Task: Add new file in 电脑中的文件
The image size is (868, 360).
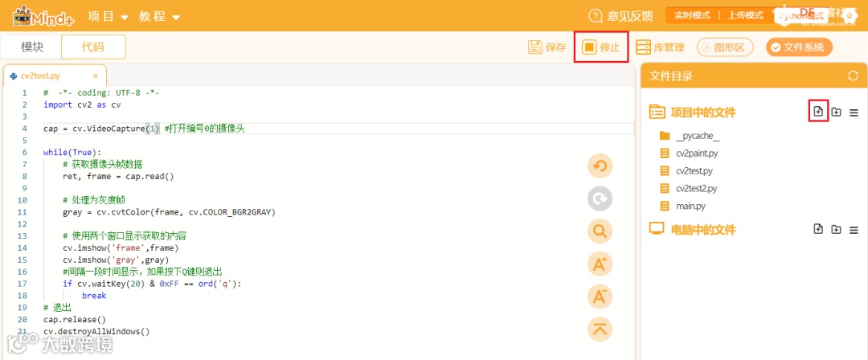Action: (x=818, y=229)
